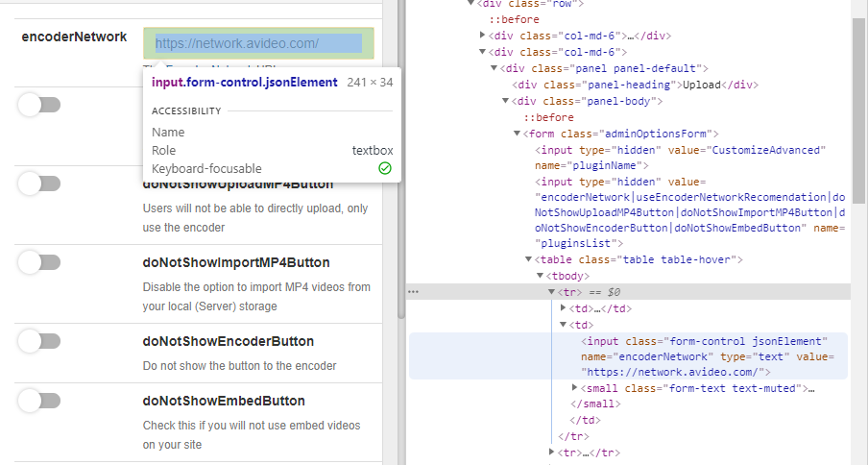868x465 pixels.
Task: Click the Role textbox row in tooltip
Action: click(x=273, y=150)
